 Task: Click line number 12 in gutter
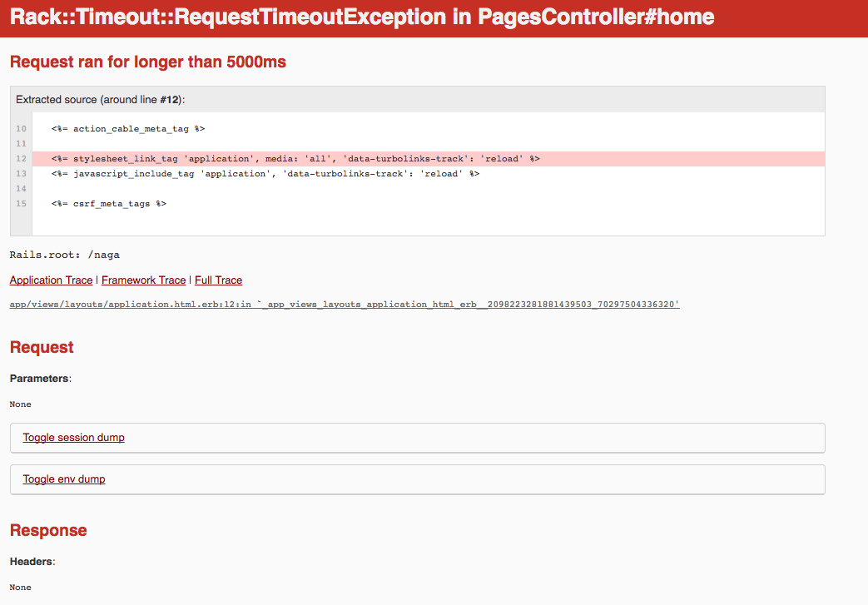click(21, 158)
